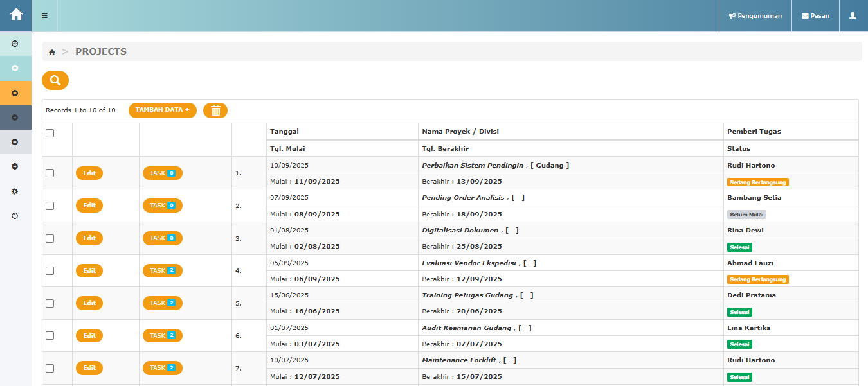
Task: Click the orange magnifier search button
Action: point(55,80)
